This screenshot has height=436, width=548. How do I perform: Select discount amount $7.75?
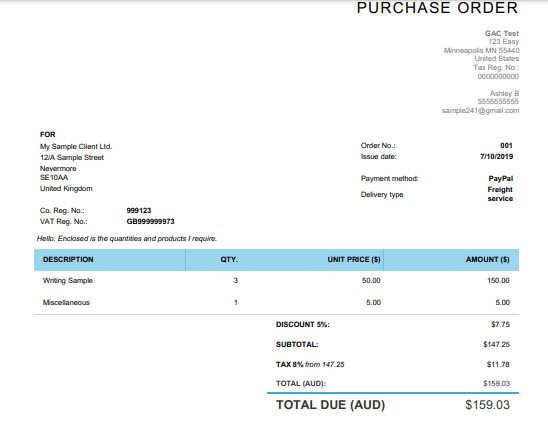pos(500,325)
